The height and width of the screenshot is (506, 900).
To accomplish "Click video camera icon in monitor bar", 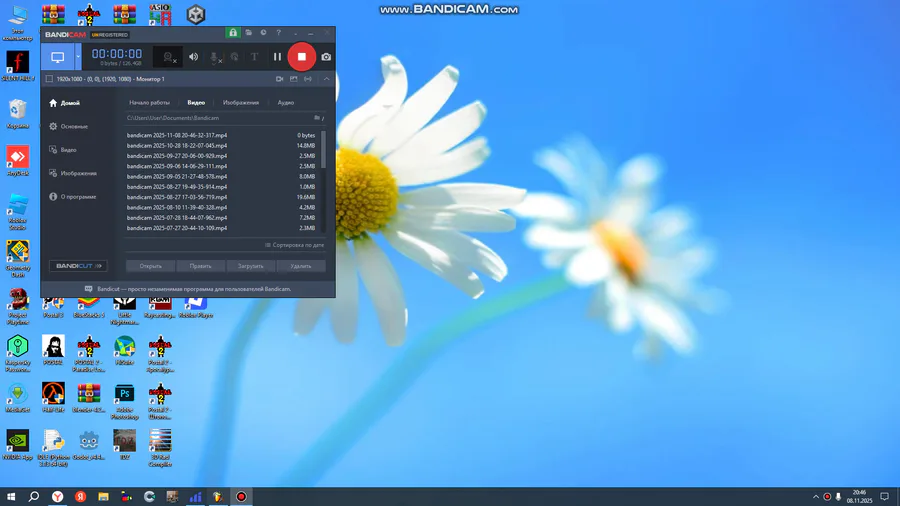I will tap(280, 79).
